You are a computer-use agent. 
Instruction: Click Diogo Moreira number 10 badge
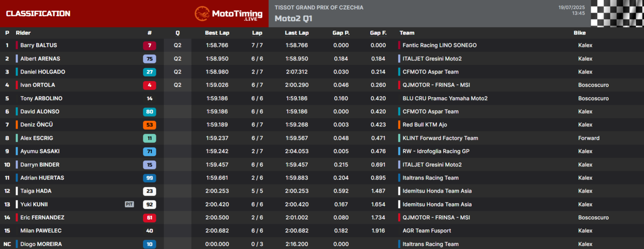coord(149,244)
